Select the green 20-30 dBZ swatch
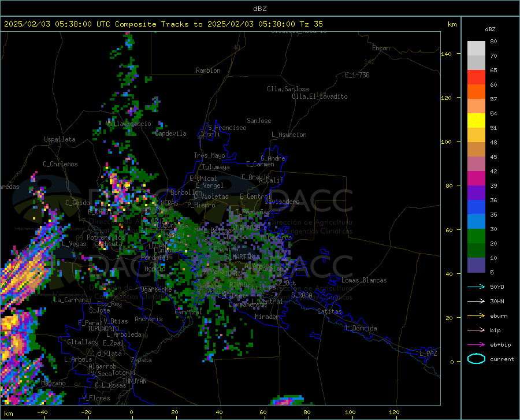Image resolution: width=520 pixels, height=420 pixels. click(x=476, y=236)
